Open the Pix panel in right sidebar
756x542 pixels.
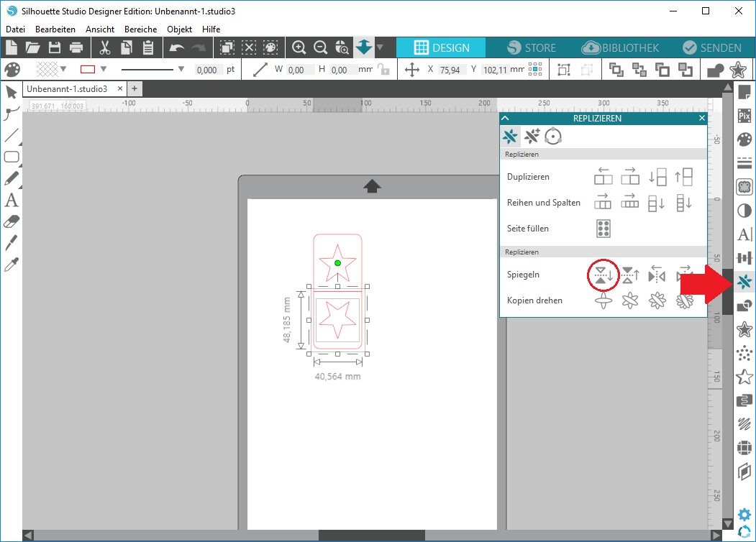744,115
